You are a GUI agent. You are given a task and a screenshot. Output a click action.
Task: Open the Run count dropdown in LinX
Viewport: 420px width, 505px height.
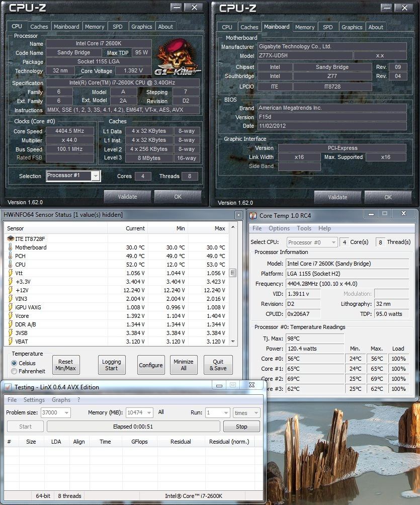(x=226, y=412)
